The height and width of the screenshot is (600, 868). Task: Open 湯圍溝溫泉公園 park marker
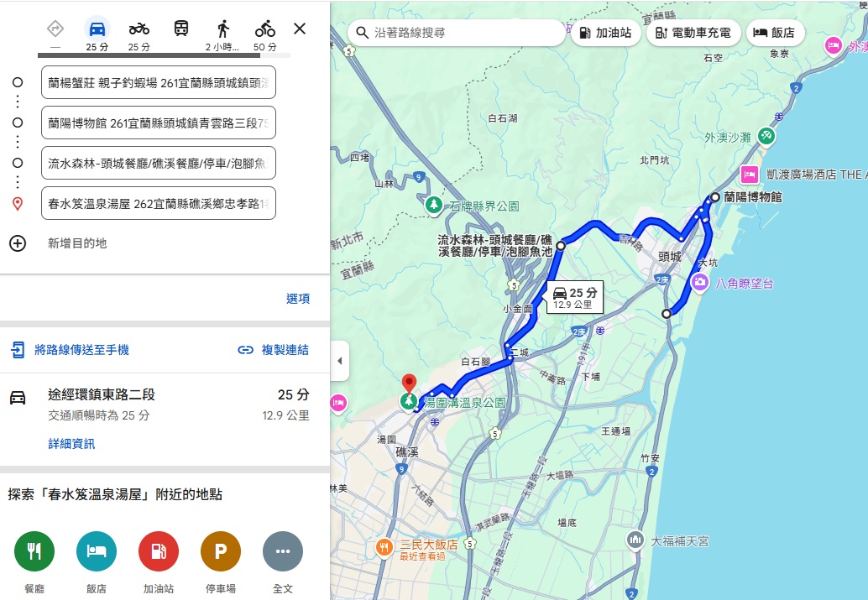tap(409, 403)
